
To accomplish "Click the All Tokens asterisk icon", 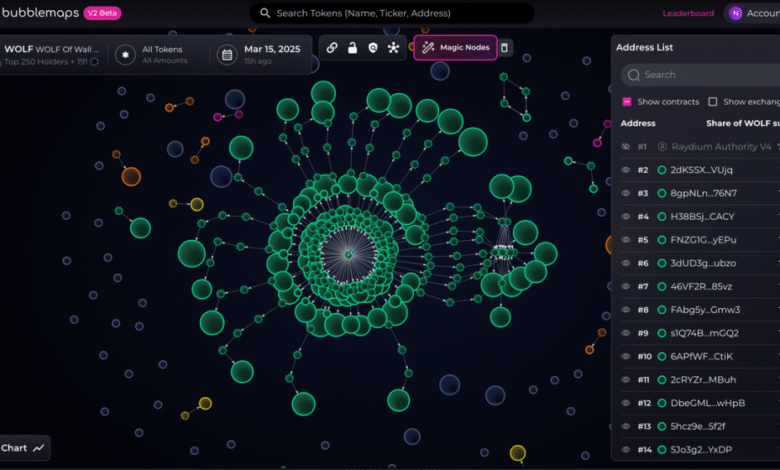I will pos(125,55).
